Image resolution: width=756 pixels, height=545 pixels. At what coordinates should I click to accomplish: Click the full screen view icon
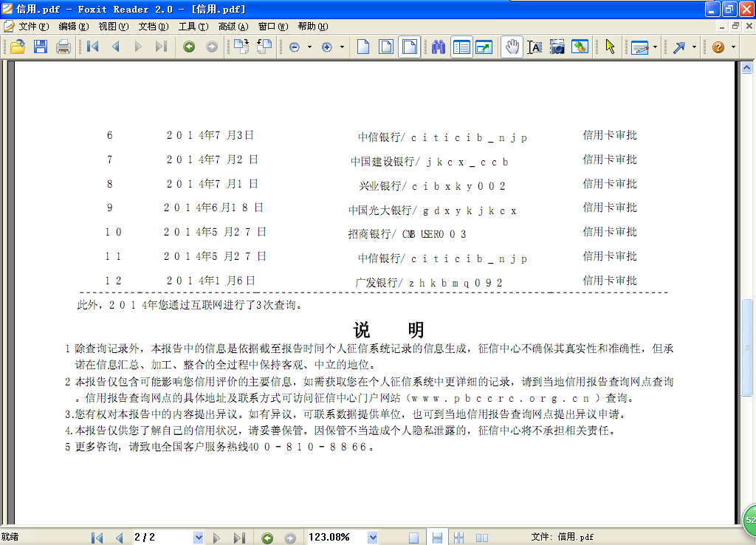point(484,47)
